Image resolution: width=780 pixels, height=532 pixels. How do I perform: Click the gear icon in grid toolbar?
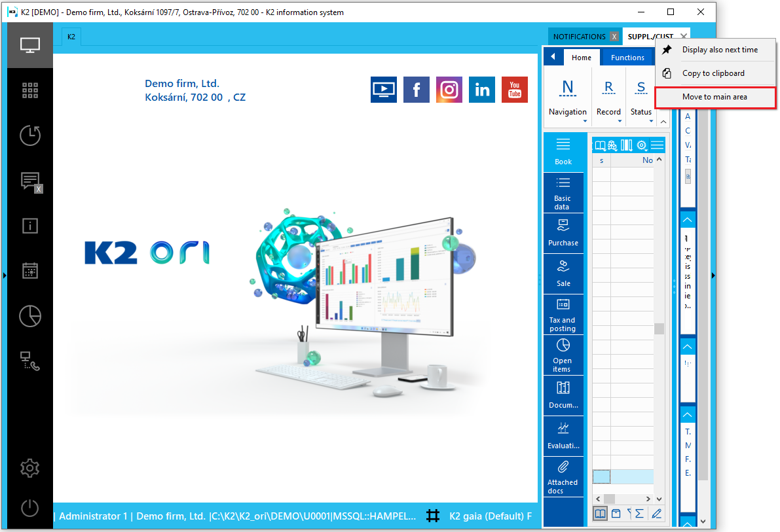[642, 145]
